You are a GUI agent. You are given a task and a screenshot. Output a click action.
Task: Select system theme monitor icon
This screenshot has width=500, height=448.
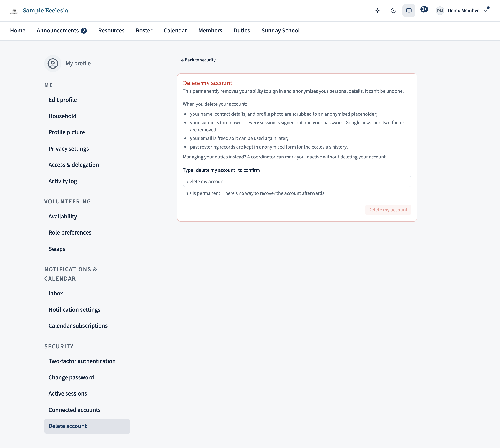click(x=409, y=11)
